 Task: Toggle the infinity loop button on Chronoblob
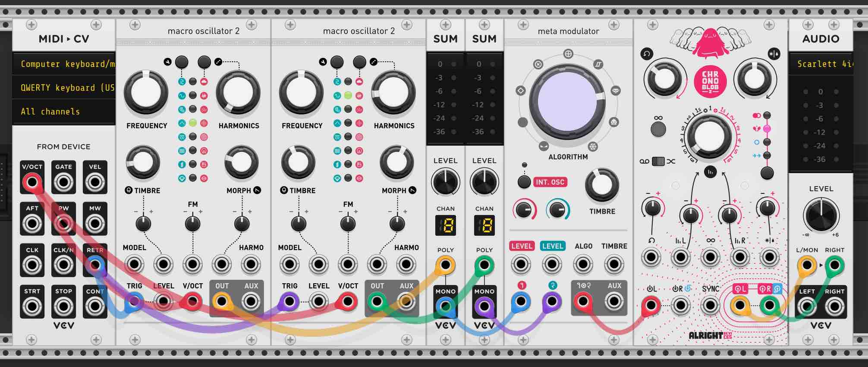(x=658, y=129)
